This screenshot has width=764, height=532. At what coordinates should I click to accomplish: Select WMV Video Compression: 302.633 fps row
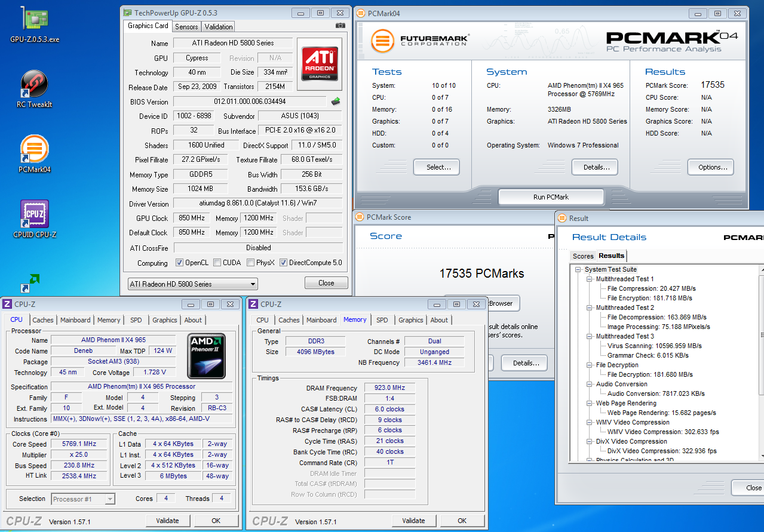(x=663, y=432)
